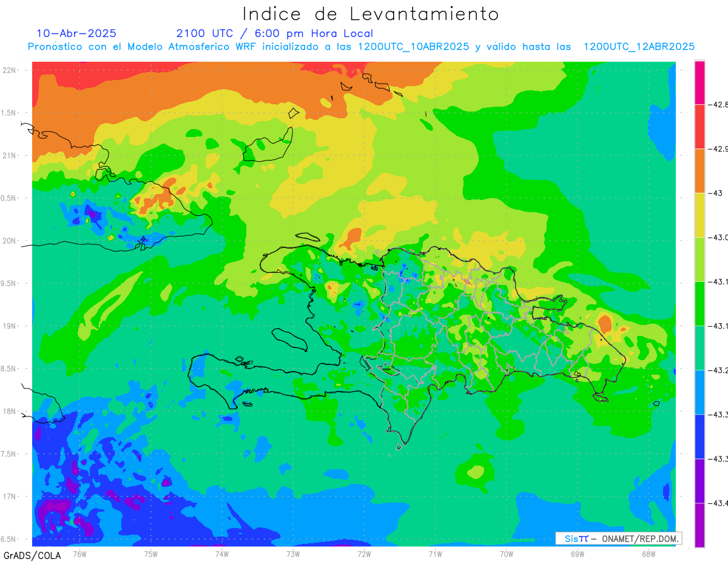Click the longitude label '69W'
The width and height of the screenshot is (728, 562).
tap(577, 554)
